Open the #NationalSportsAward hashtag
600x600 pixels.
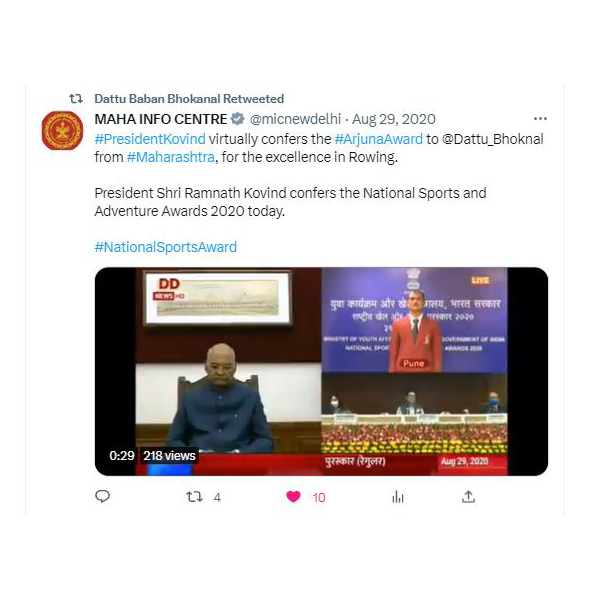tap(166, 247)
